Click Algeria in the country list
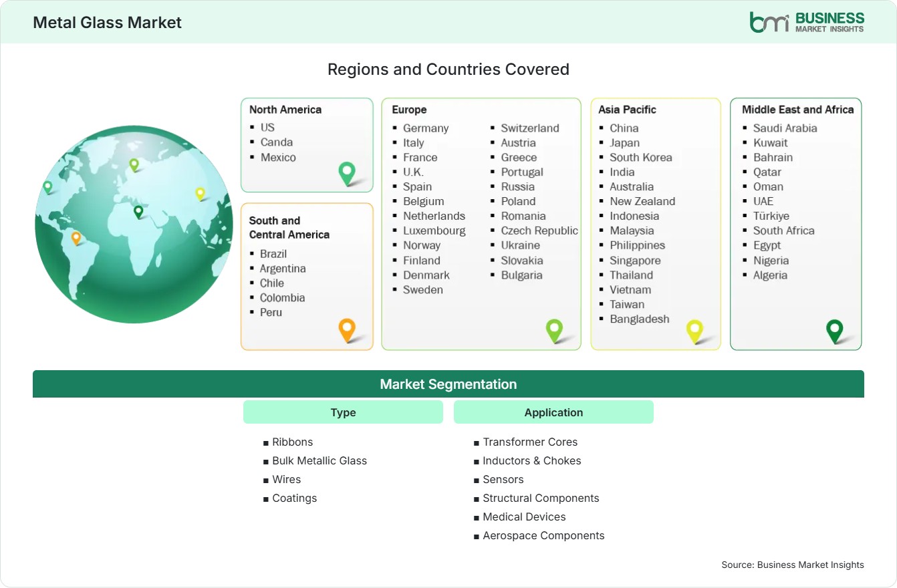 click(771, 275)
